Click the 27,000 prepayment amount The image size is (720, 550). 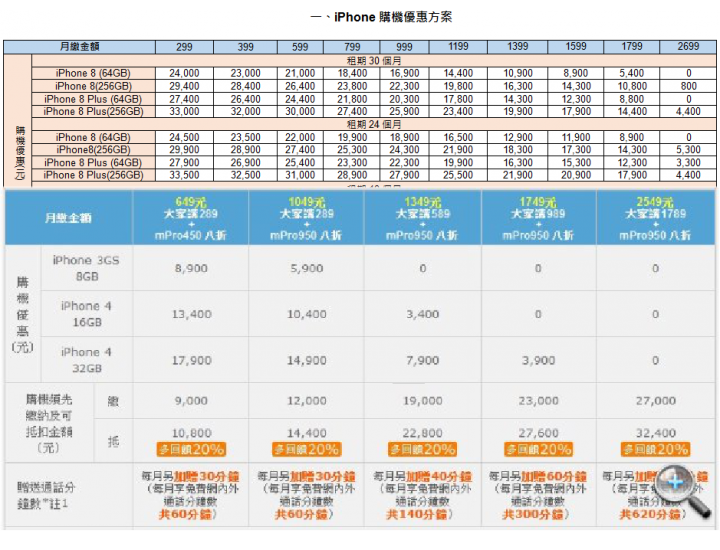[655, 401]
